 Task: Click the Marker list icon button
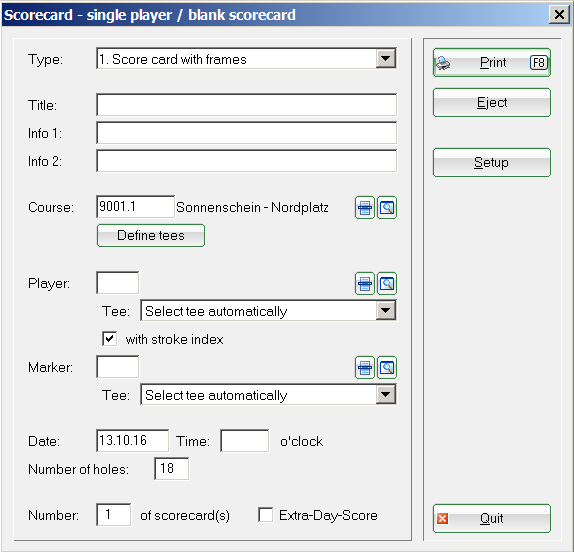[365, 367]
